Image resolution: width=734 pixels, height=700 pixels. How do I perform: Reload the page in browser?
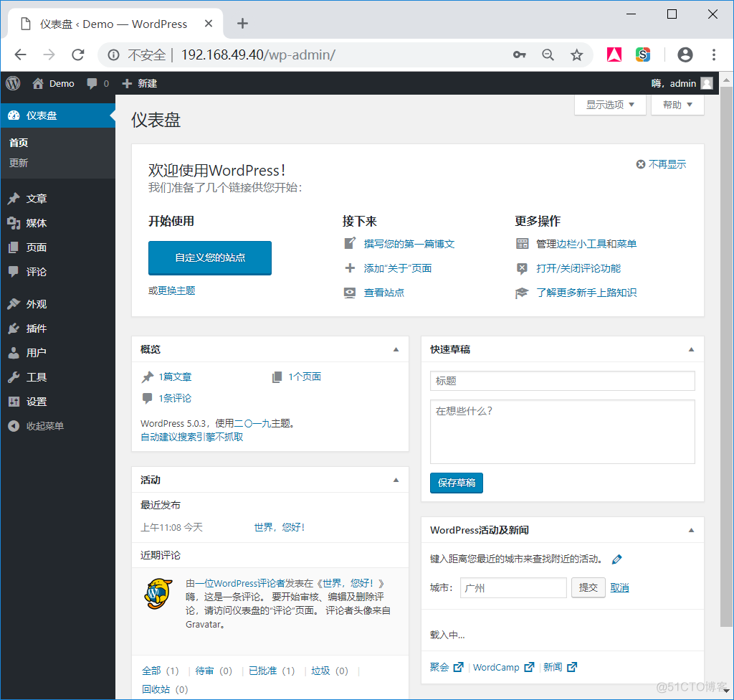tap(78, 55)
